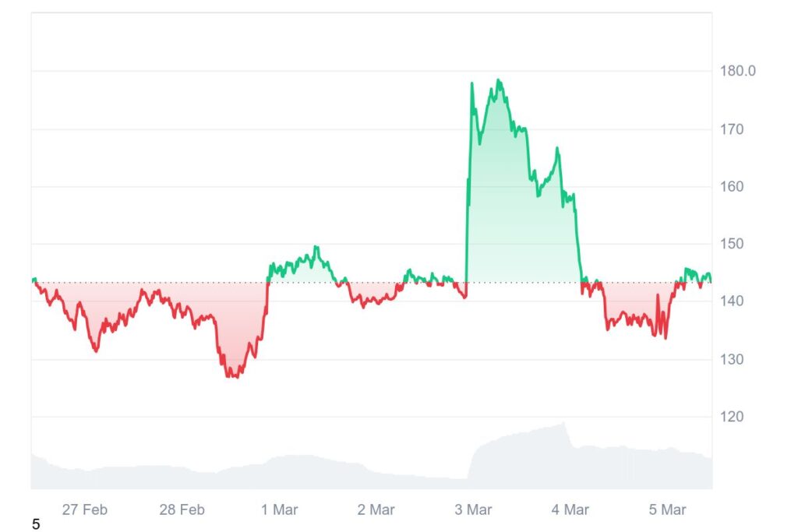Click the lowest red trough near 127
The width and height of the screenshot is (798, 532).
point(232,376)
